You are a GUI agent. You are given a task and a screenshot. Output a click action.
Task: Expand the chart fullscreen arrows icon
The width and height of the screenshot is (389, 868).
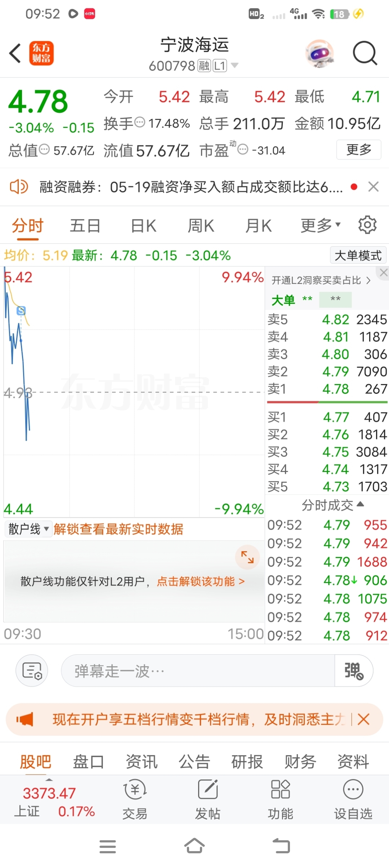click(247, 557)
